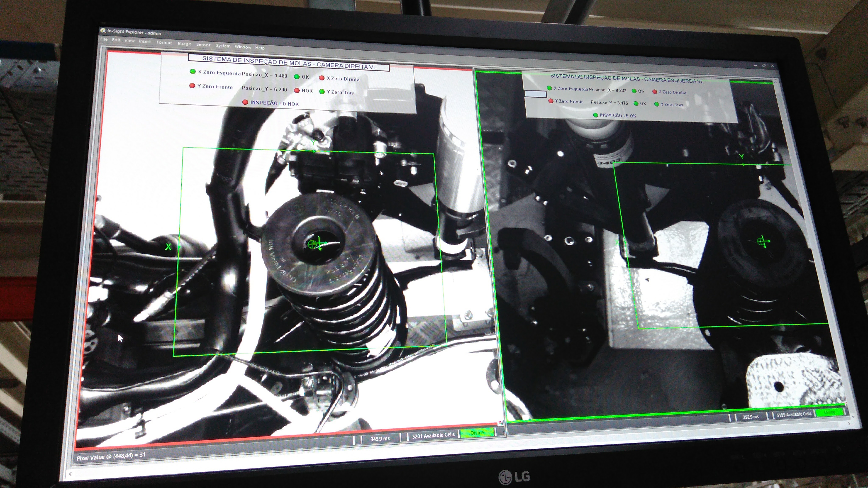Click the 5201 Available Cells status entry
This screenshot has width=868, height=488.
(x=433, y=435)
